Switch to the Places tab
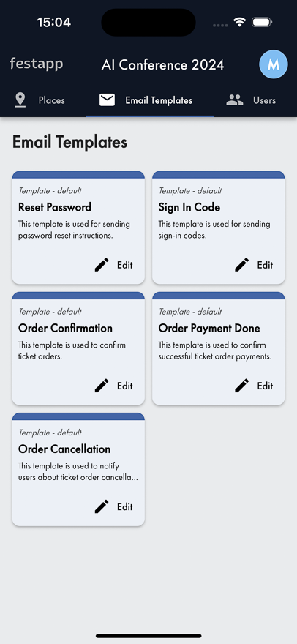The image size is (297, 644). coord(40,100)
